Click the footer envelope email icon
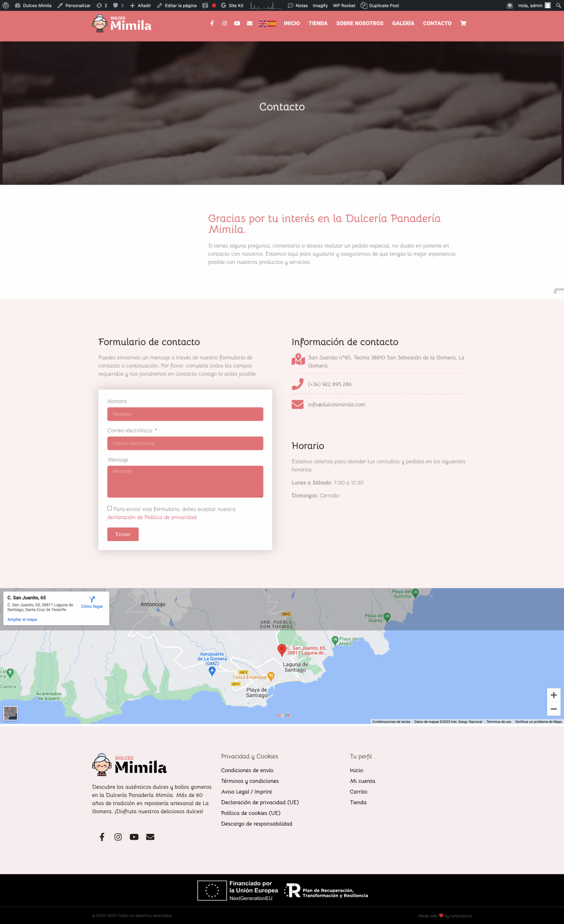Image resolution: width=564 pixels, height=924 pixels. 150,837
